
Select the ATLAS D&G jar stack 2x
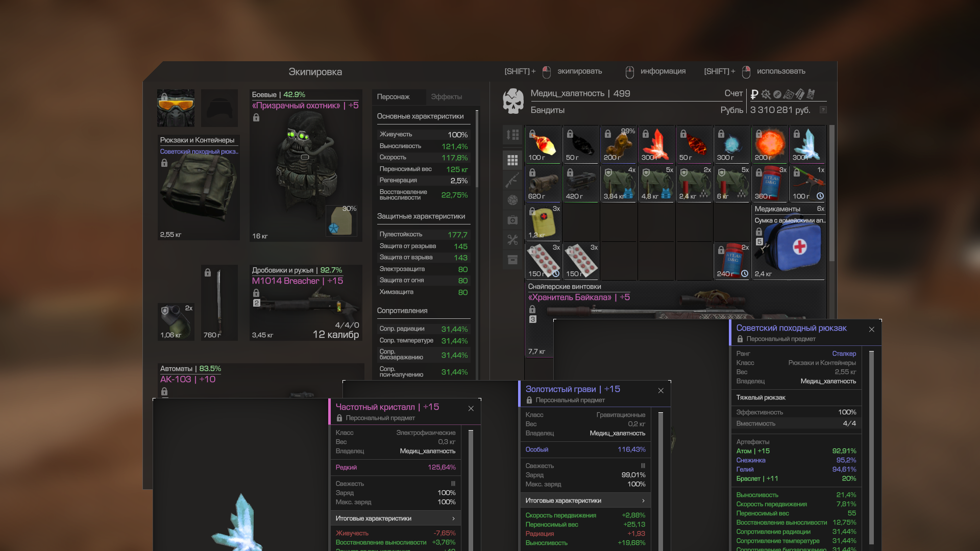[x=732, y=261]
